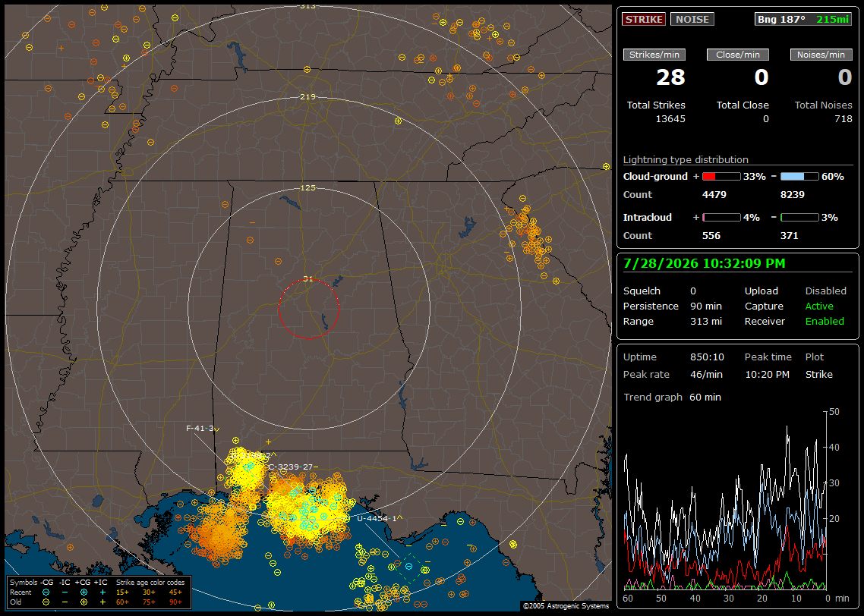Click the Astrogenic Systems copyright text
The image size is (864, 616).
[566, 606]
